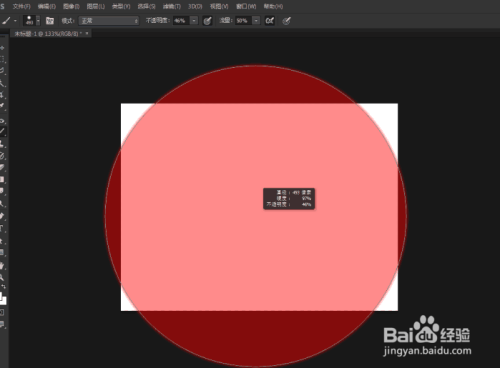Open the 窗口(W) menu
The image size is (500, 368).
(x=246, y=6)
